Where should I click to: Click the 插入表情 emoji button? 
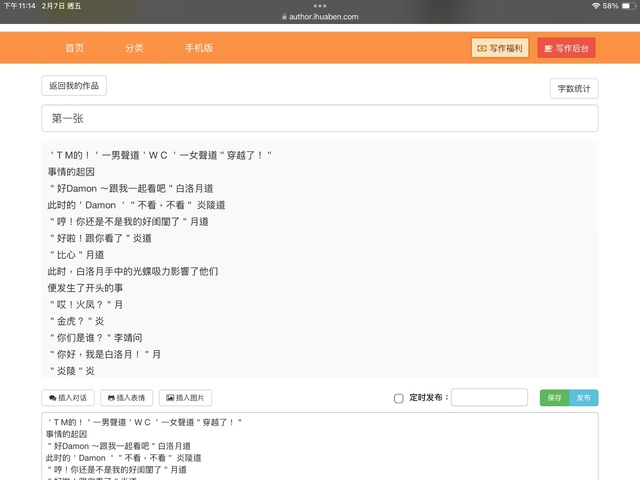click(127, 397)
